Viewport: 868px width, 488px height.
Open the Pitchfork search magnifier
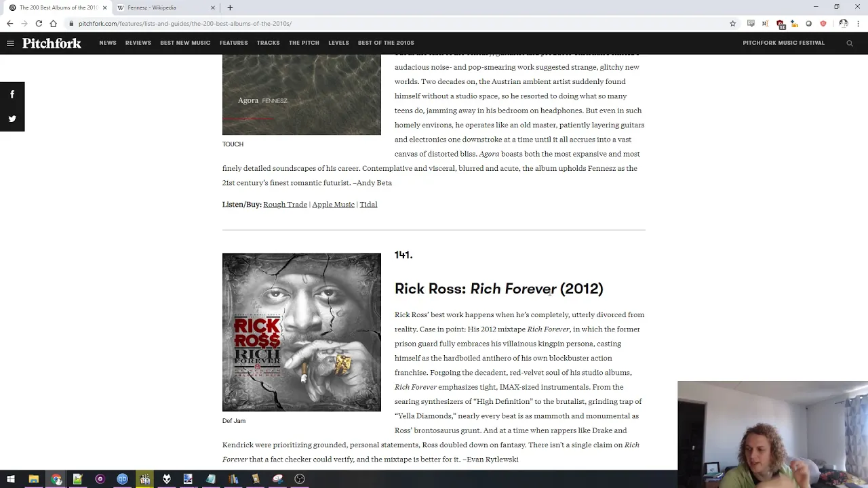(849, 43)
